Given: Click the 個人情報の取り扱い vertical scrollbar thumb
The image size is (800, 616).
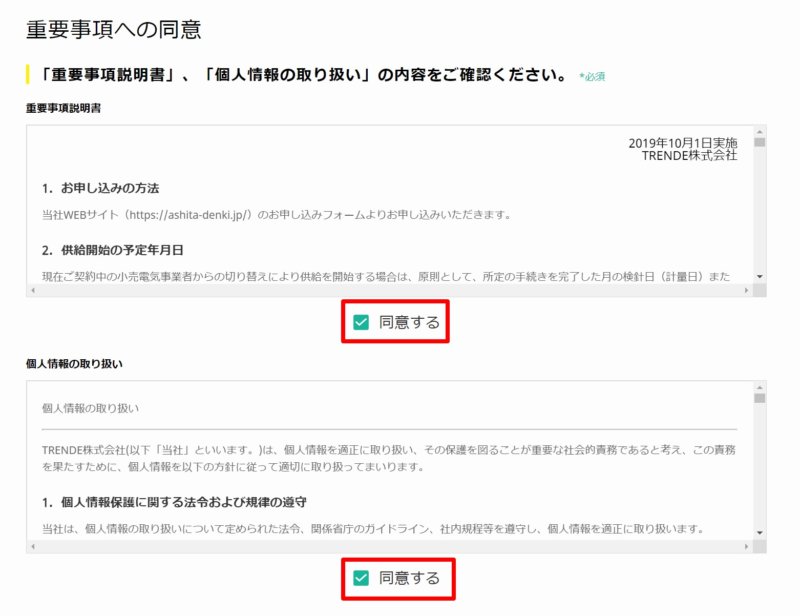Looking at the screenshot, I should coord(760,398).
